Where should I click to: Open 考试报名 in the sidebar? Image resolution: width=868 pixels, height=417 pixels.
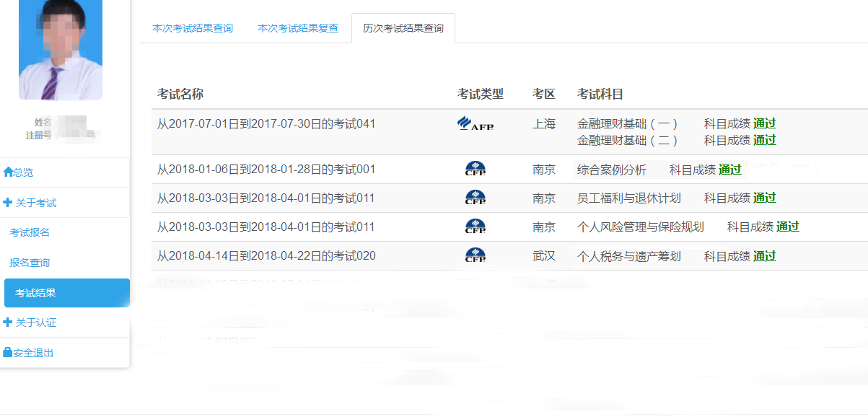pos(30,232)
